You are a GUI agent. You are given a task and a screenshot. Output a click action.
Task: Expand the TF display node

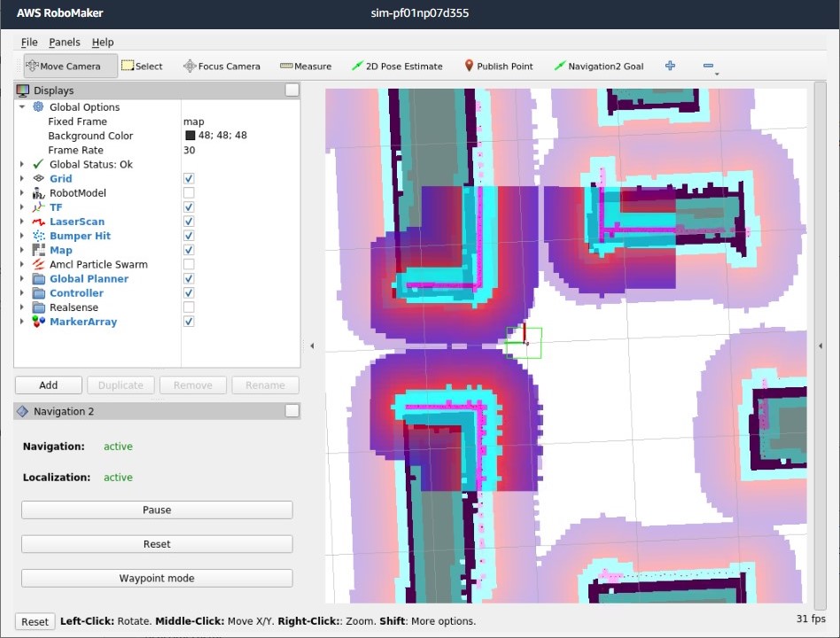(22, 206)
